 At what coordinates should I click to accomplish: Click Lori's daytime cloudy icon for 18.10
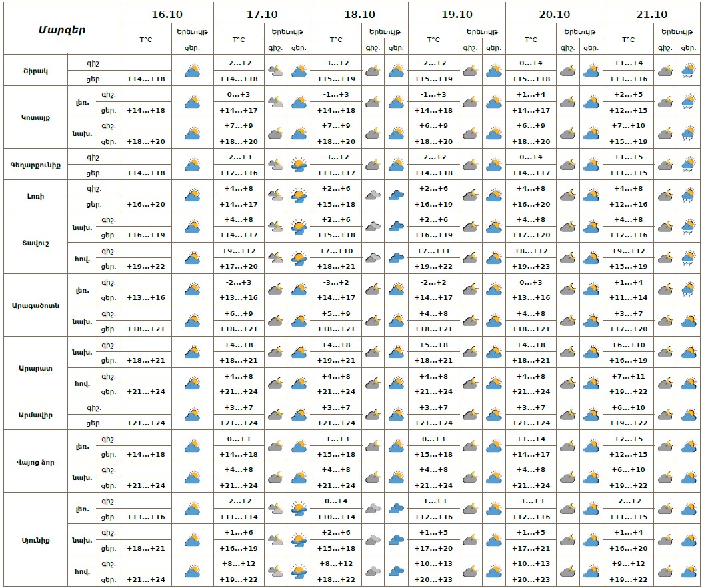point(397,196)
